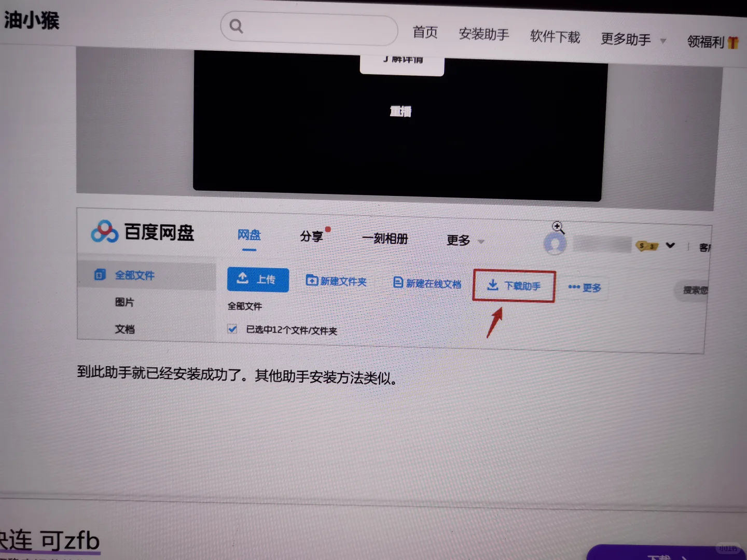The width and height of the screenshot is (747, 560).
Task: Click the Baidu Netdisk logo icon
Action: click(x=103, y=232)
